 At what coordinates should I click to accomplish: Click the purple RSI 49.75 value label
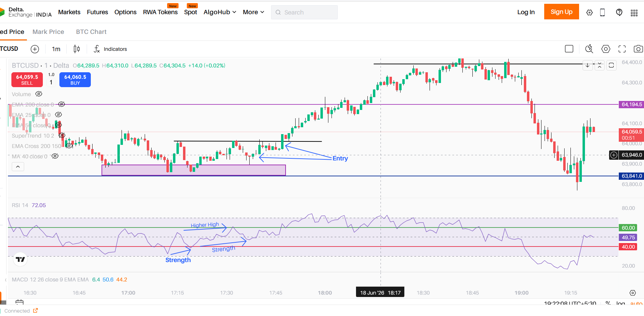[628, 238]
